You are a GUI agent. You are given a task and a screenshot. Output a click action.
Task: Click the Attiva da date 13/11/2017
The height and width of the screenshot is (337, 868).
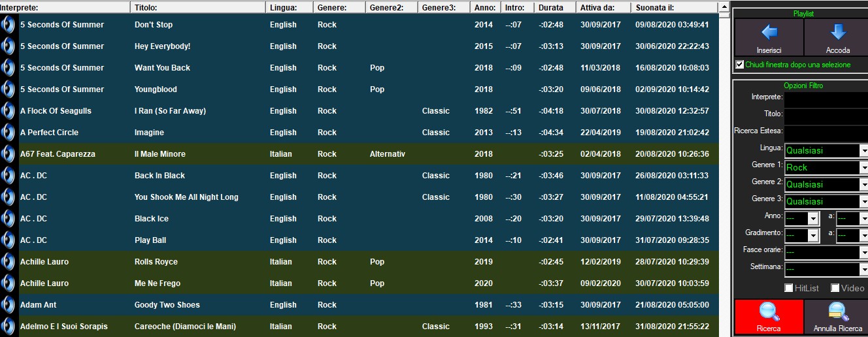coord(601,327)
